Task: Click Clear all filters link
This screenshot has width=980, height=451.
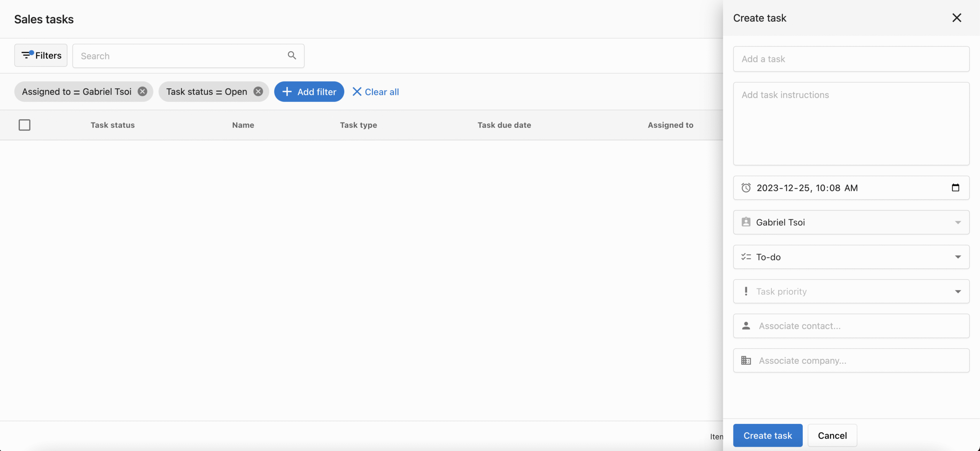Action: coord(376,92)
